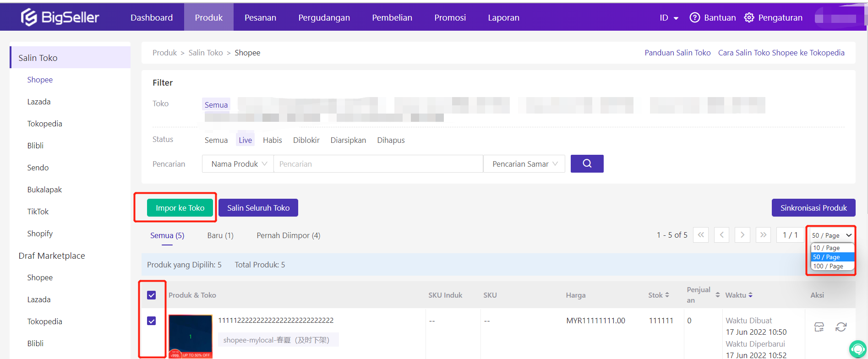Open Panduan Salin Toko link

click(x=677, y=53)
